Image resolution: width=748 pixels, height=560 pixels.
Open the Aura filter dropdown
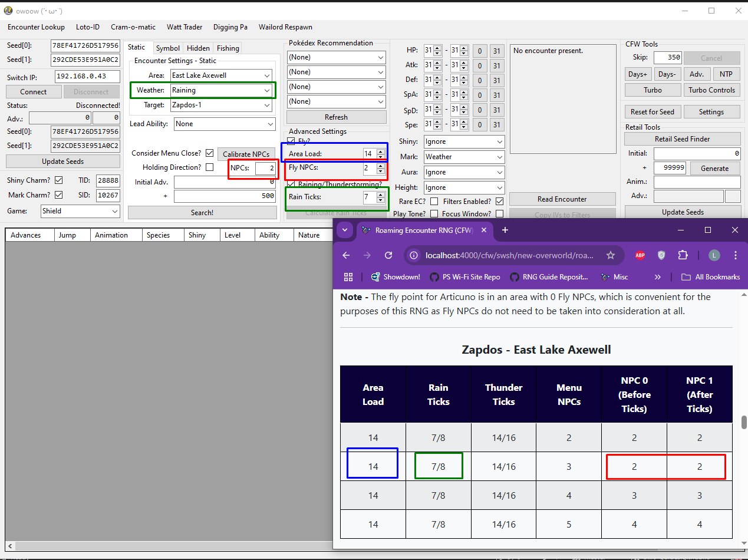464,172
